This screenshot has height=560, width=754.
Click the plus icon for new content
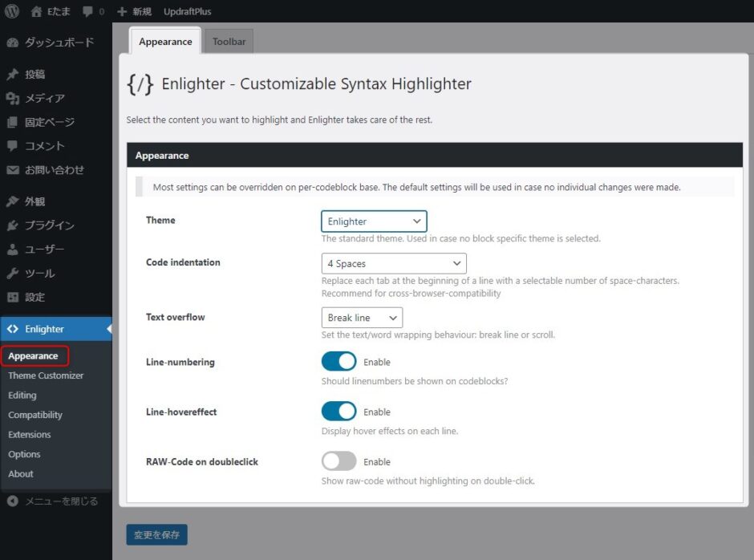click(x=122, y=11)
